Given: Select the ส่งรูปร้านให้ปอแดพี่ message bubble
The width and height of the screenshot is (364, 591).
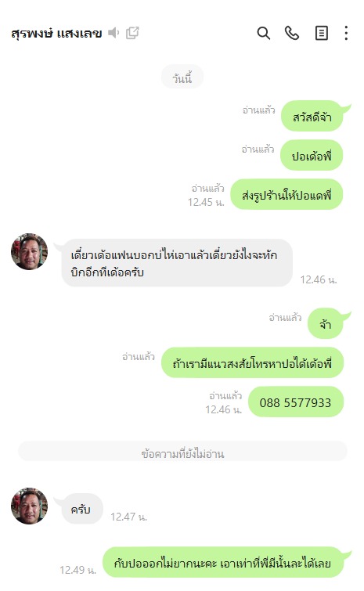Looking at the screenshot, I should [x=287, y=194].
